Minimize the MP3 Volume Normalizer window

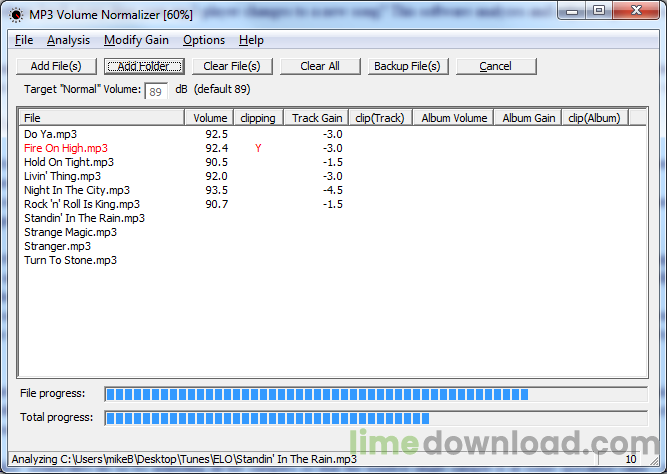coord(572,11)
